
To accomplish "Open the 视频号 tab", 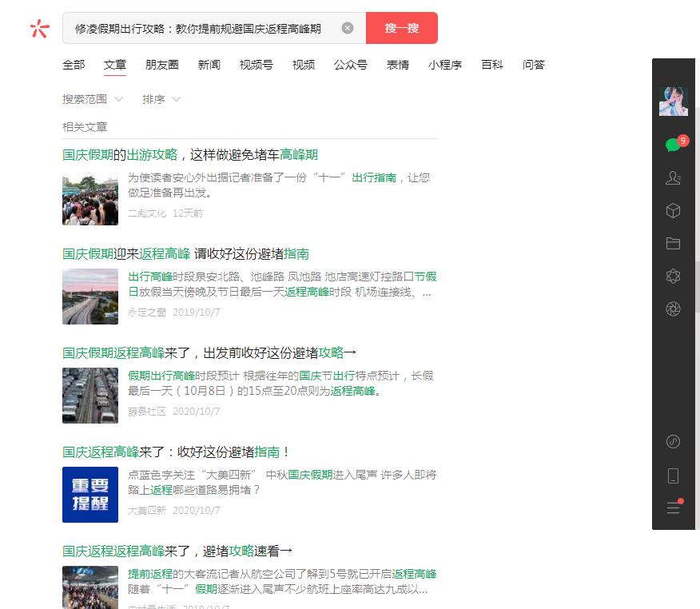I will click(x=257, y=65).
